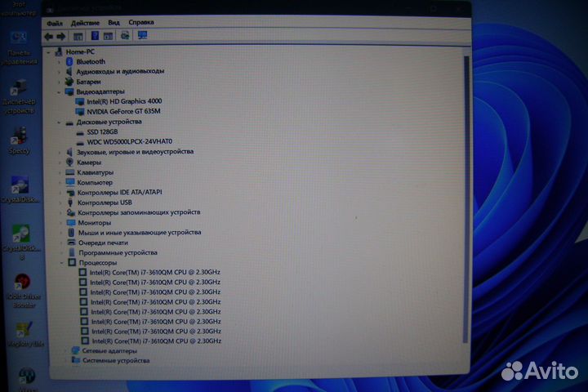This screenshot has width=588, height=392.
Task: Collapse the Процессоры category
Action: point(61,263)
